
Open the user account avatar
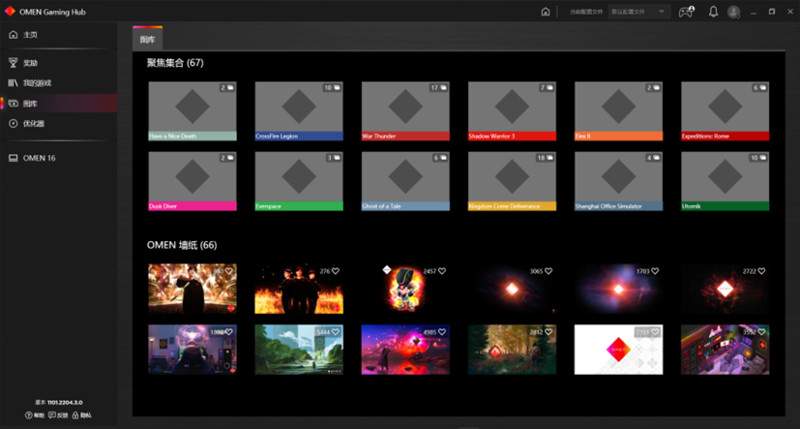pyautogui.click(x=734, y=12)
